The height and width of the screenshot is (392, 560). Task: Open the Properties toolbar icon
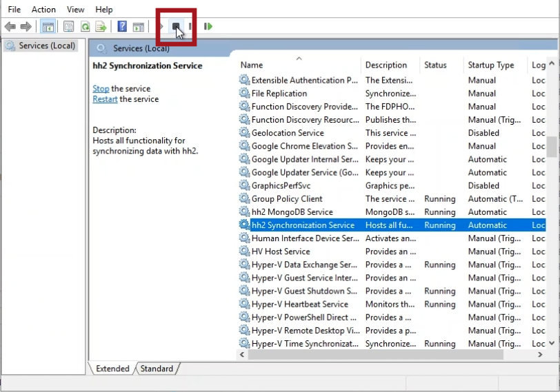click(x=68, y=26)
